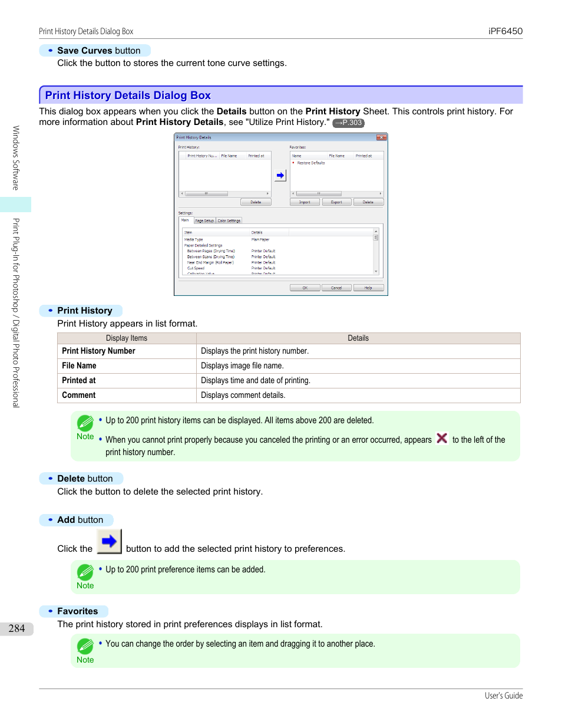This screenshot has height=728, width=562.
Task: Click File Name column header in Print History list
Action: [x=232, y=156]
